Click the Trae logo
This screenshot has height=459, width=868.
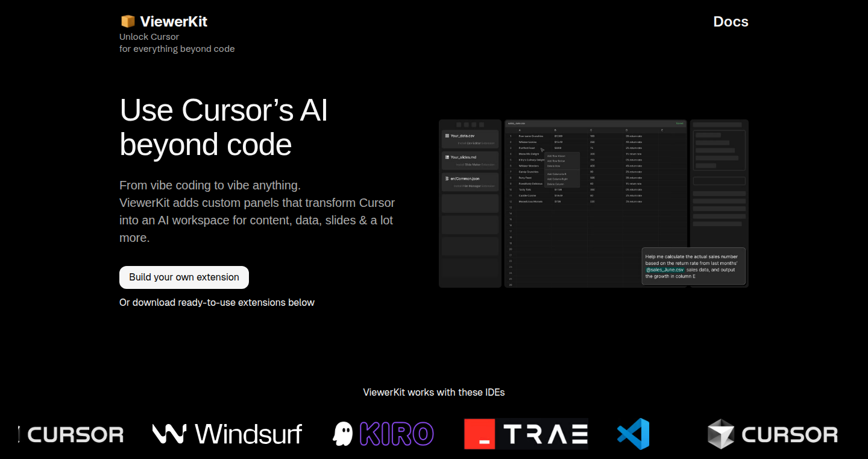[x=526, y=434]
